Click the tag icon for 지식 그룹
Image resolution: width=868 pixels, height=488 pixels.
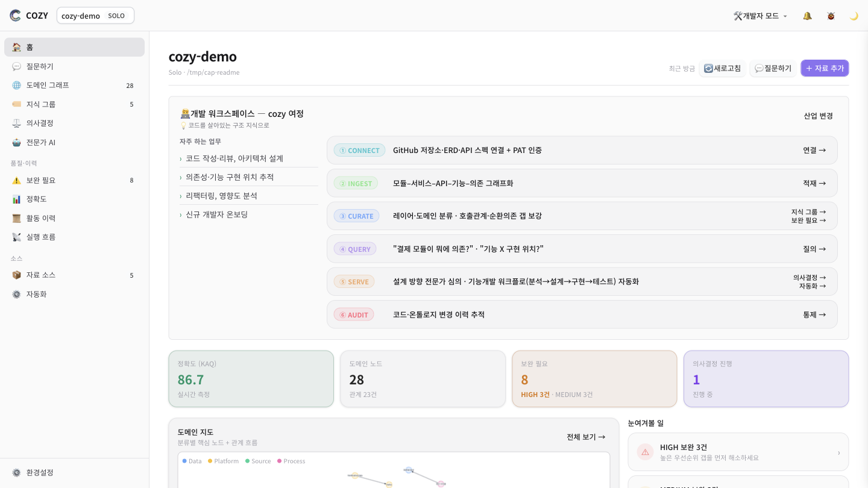point(16,104)
